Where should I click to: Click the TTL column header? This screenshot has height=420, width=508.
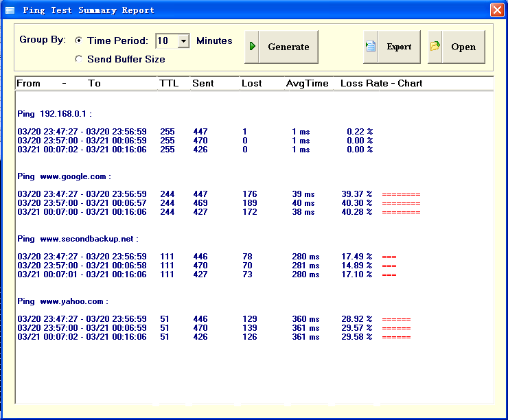click(169, 83)
